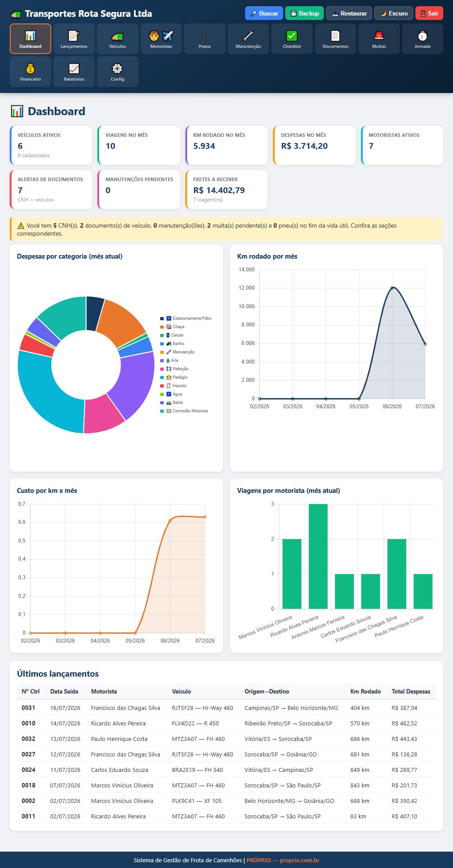Click the Total Despesas column header
Viewport: 453px width, 868px height.
(411, 691)
